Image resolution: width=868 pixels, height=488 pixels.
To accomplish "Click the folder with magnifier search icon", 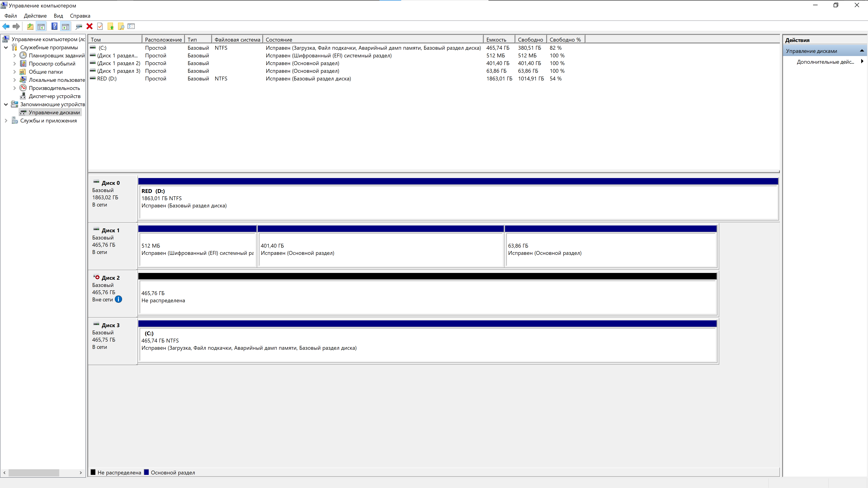I will 121,26.
